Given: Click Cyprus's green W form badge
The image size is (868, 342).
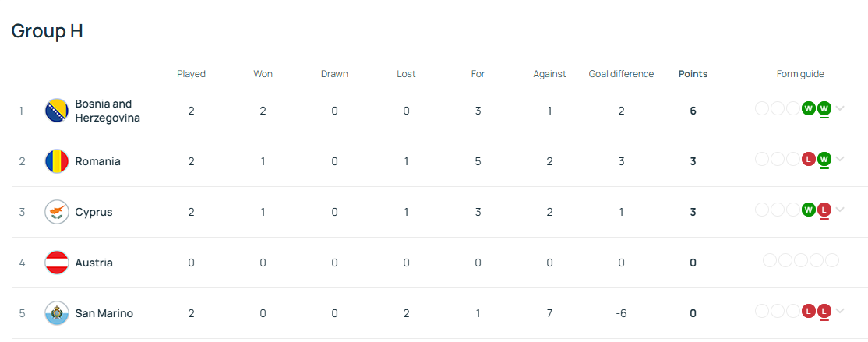Looking at the screenshot, I should click(x=808, y=210).
